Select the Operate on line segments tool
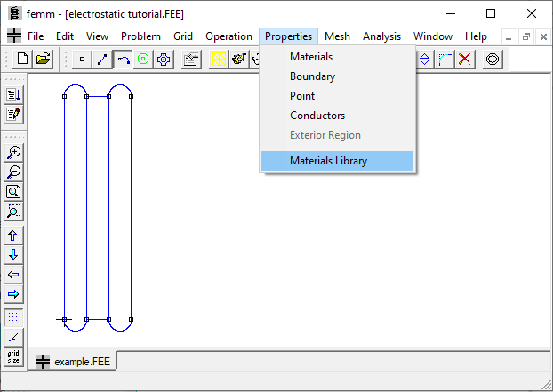The image size is (553, 392). 103,59
